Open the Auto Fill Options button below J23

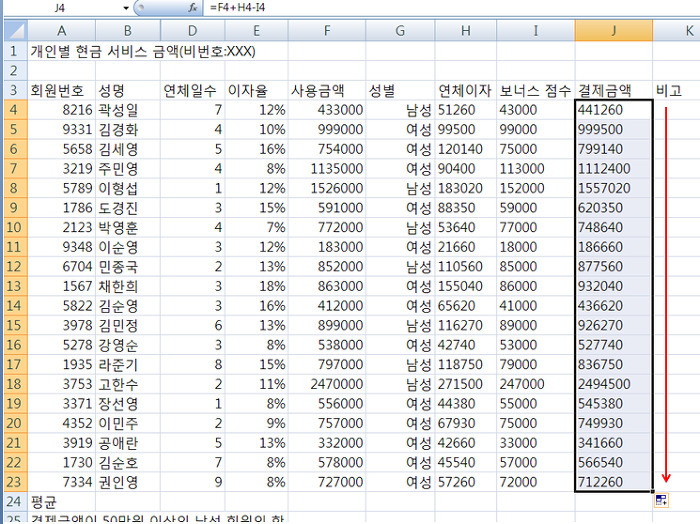661,500
